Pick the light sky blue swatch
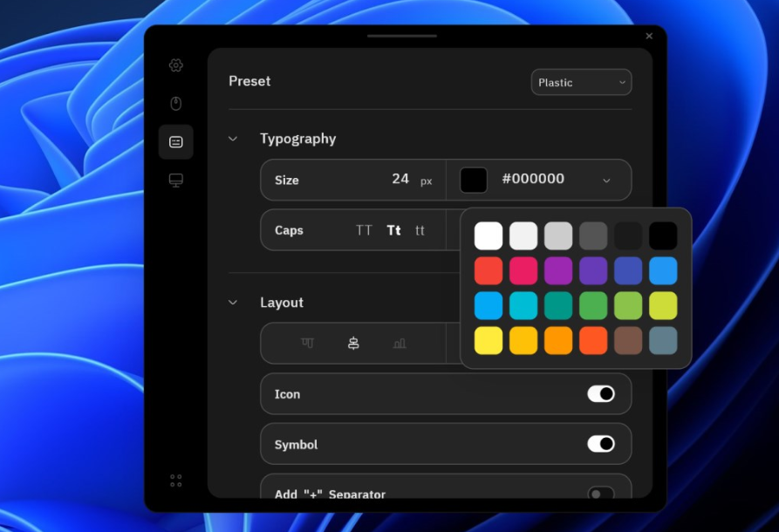 click(x=489, y=305)
